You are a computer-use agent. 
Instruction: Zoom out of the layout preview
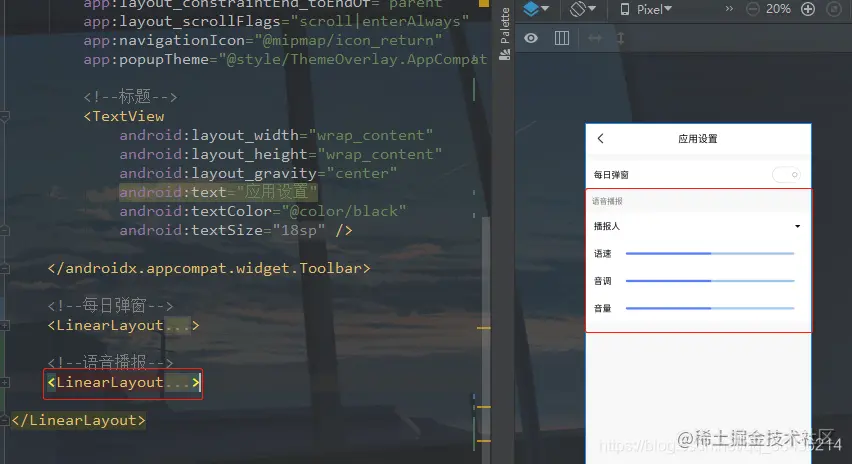coord(752,9)
